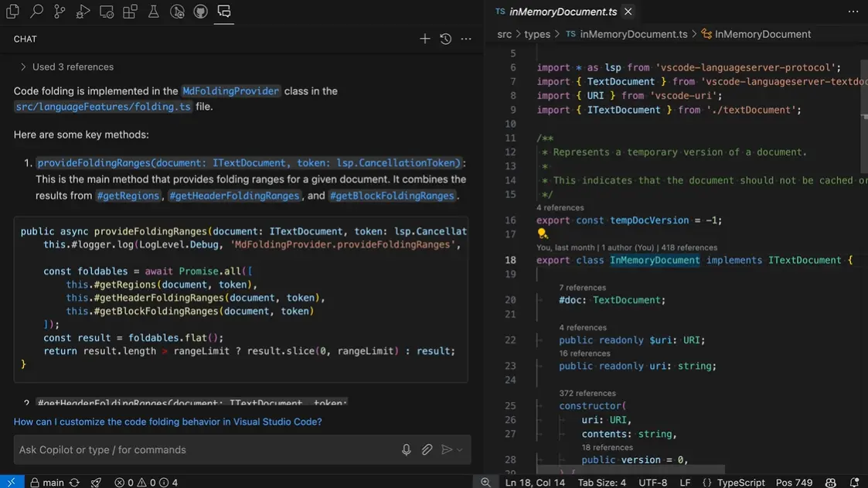Open the Testing flask view
Image resolution: width=868 pixels, height=488 pixels.
(x=153, y=11)
